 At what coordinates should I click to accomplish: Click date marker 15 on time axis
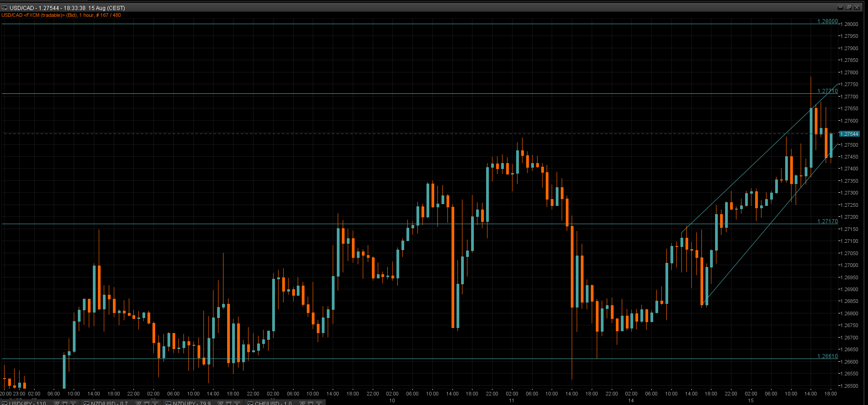pyautogui.click(x=751, y=400)
